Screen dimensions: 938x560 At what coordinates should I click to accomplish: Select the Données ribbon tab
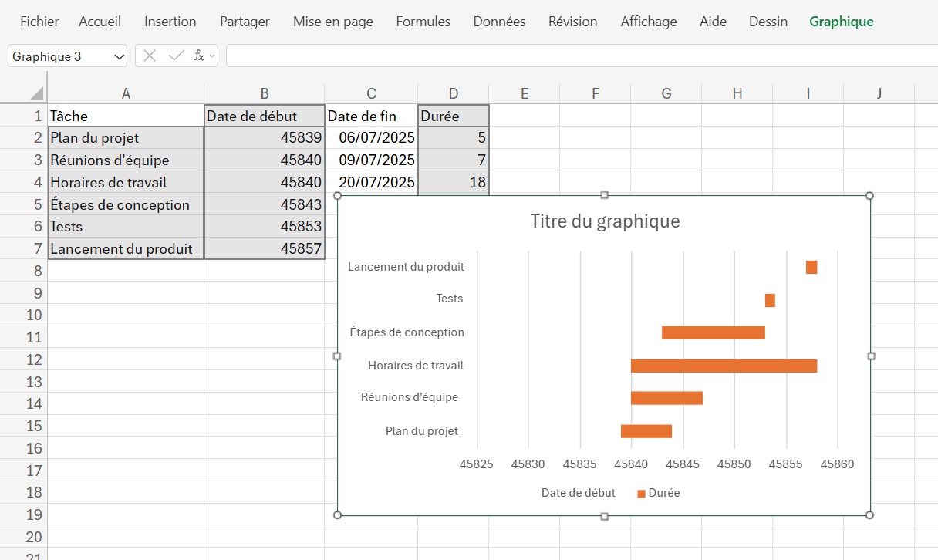pyautogui.click(x=498, y=22)
